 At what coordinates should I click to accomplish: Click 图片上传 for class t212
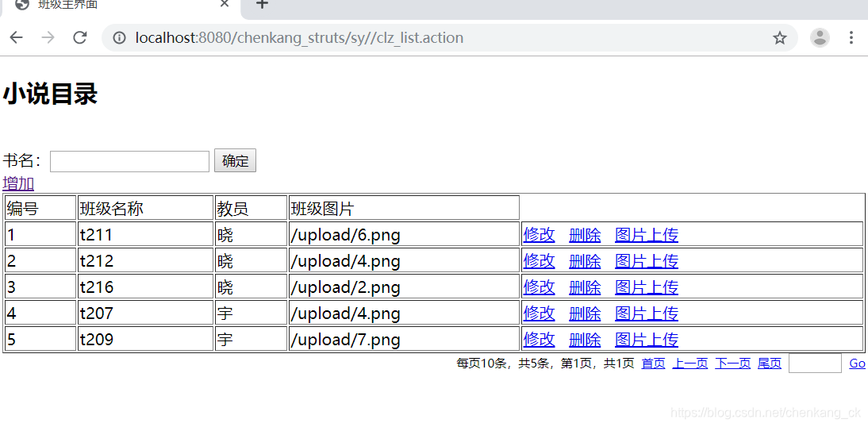647,261
